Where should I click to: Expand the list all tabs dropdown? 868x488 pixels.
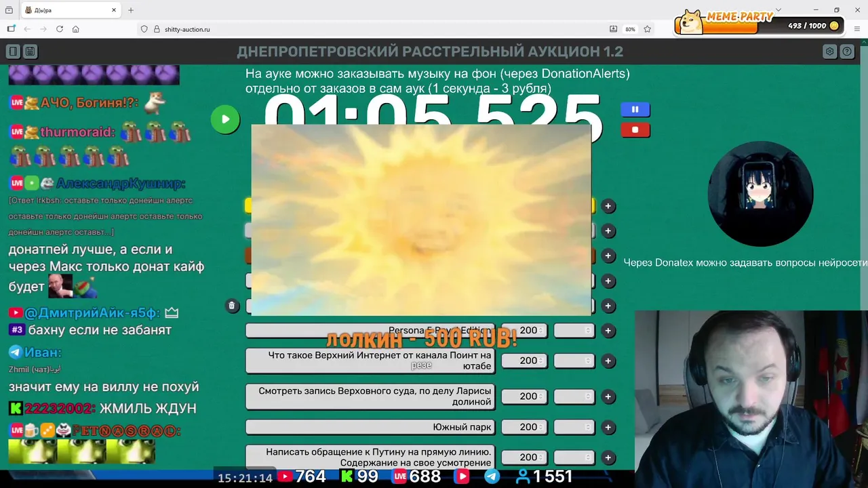[778, 10]
